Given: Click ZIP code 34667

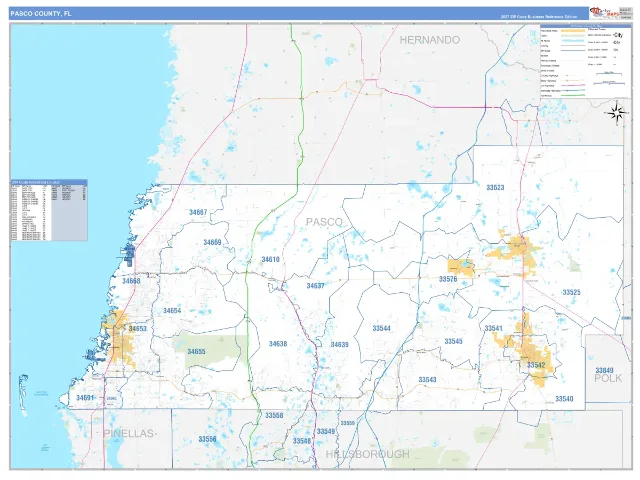Looking at the screenshot, I should 198,212.
